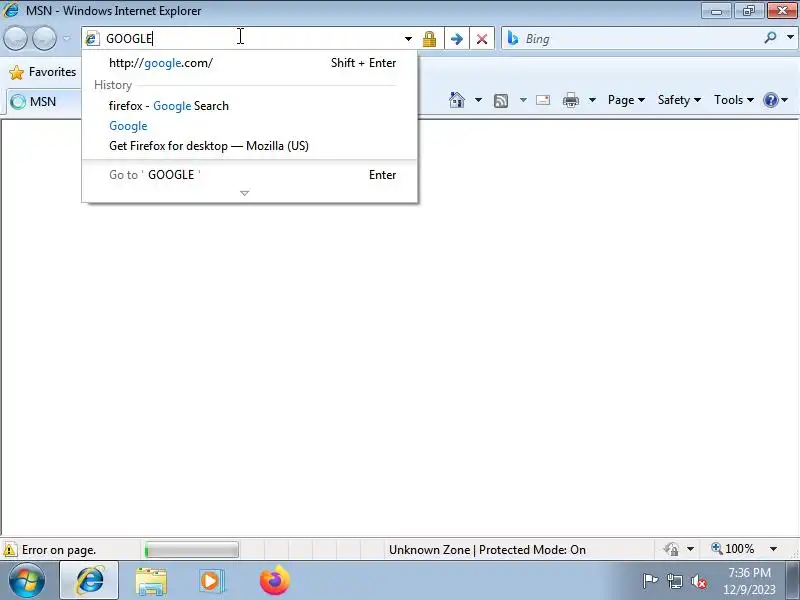The image size is (800, 600).
Task: Click the 100% zoom level button
Action: coord(733,549)
